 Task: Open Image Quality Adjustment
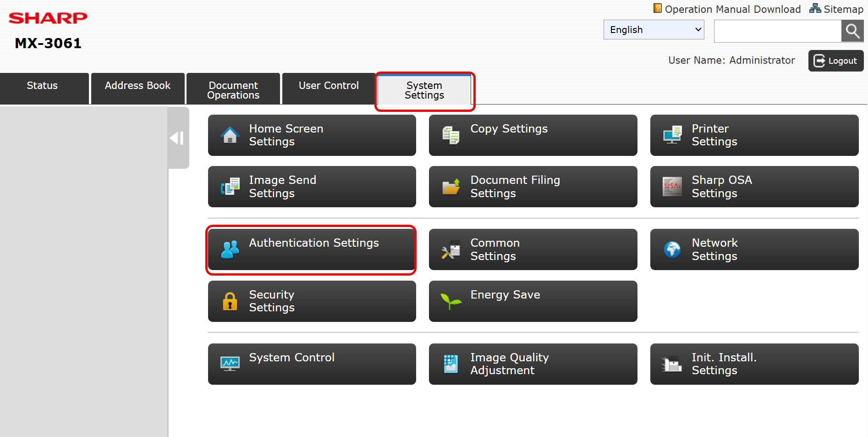(x=533, y=364)
